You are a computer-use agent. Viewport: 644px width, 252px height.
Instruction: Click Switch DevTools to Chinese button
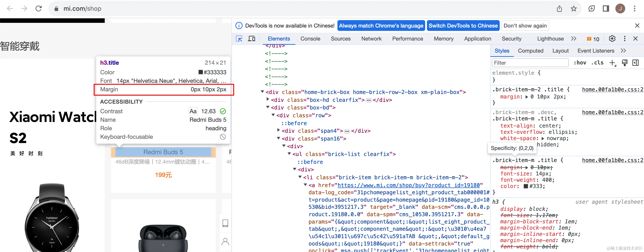[463, 26]
